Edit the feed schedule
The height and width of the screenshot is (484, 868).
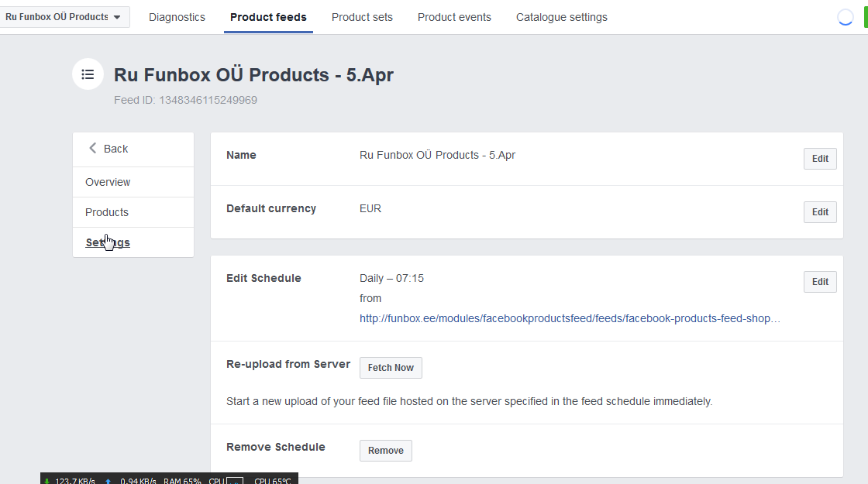point(820,282)
